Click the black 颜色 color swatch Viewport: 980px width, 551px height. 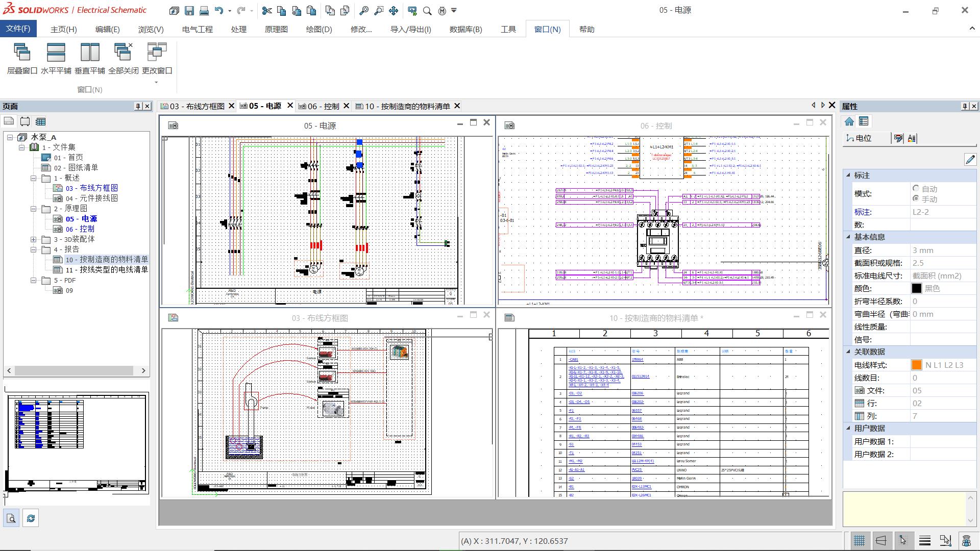coord(917,288)
